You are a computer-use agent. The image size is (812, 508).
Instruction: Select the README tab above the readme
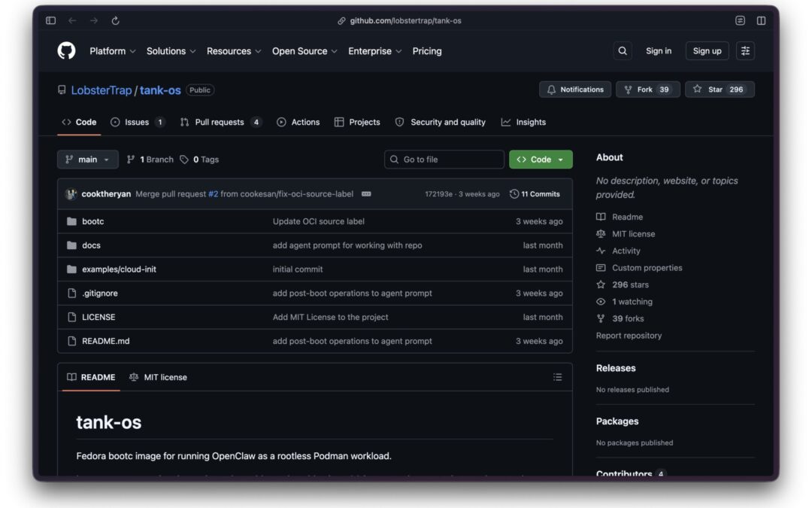pos(91,377)
